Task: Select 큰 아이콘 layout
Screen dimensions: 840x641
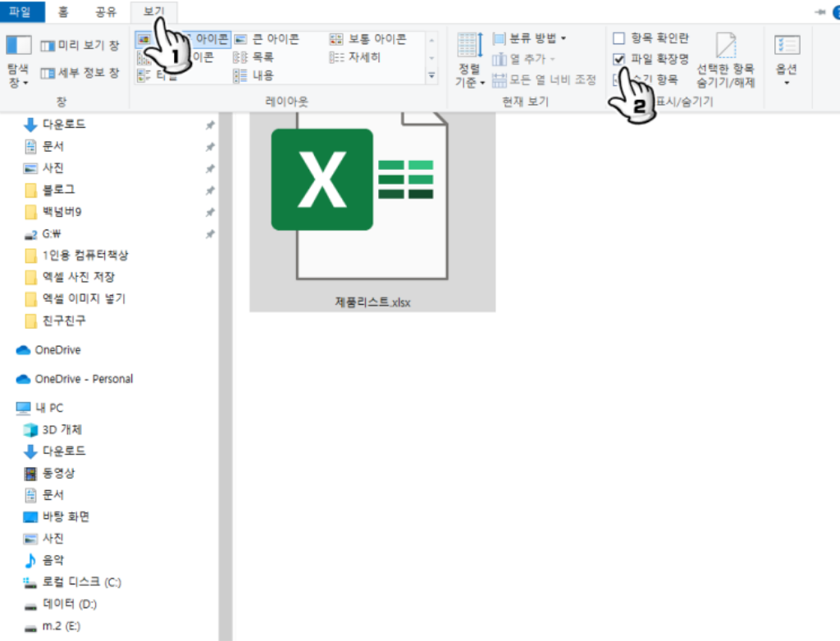Action: pyautogui.click(x=267, y=39)
